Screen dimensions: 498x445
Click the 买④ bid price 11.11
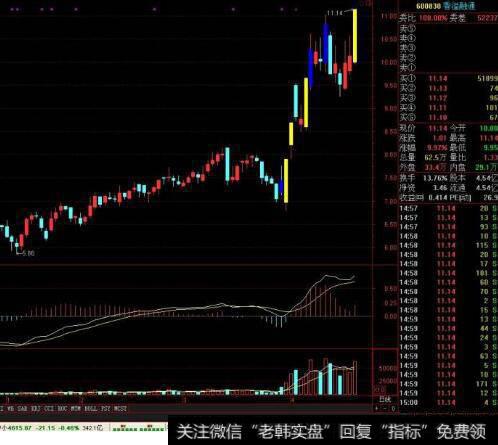(x=438, y=108)
